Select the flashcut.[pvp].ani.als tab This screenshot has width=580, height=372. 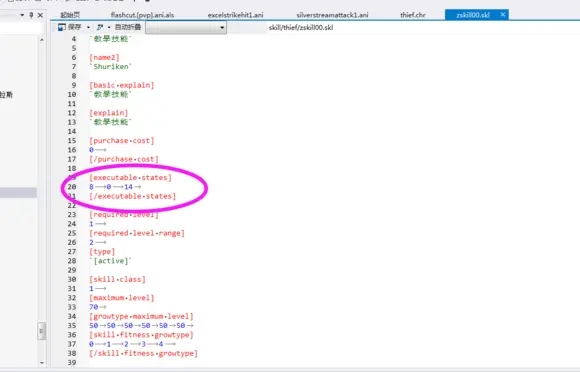(x=142, y=15)
